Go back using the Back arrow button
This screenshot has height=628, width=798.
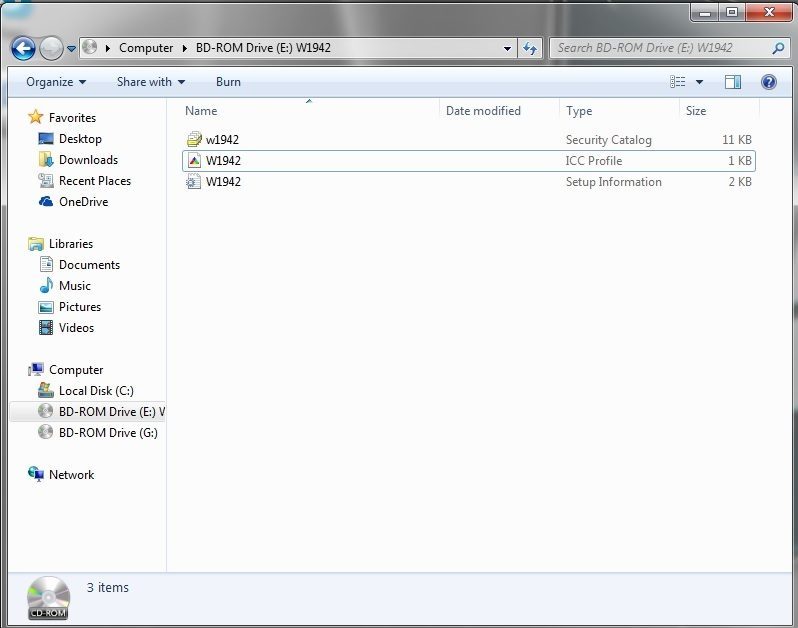23,49
